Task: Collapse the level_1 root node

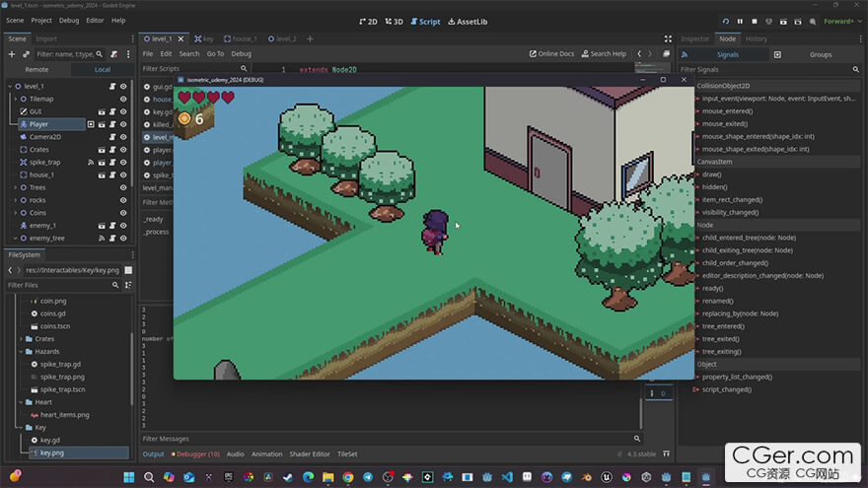Action: coord(10,87)
